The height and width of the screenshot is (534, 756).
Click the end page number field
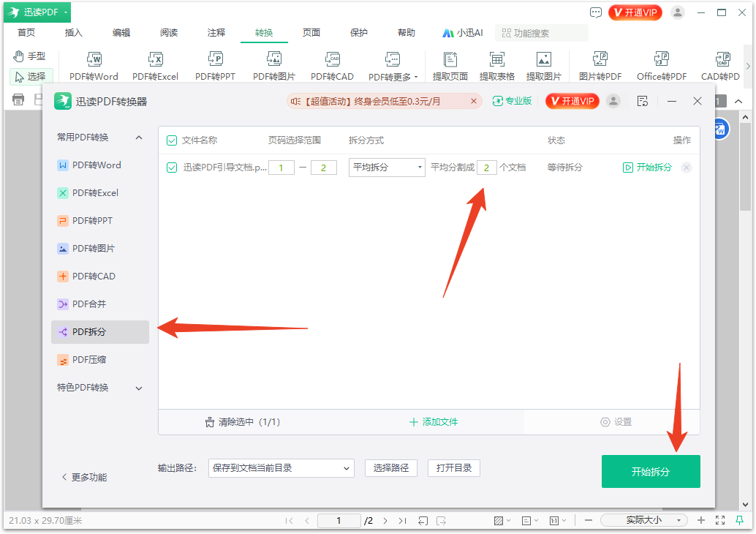click(323, 168)
